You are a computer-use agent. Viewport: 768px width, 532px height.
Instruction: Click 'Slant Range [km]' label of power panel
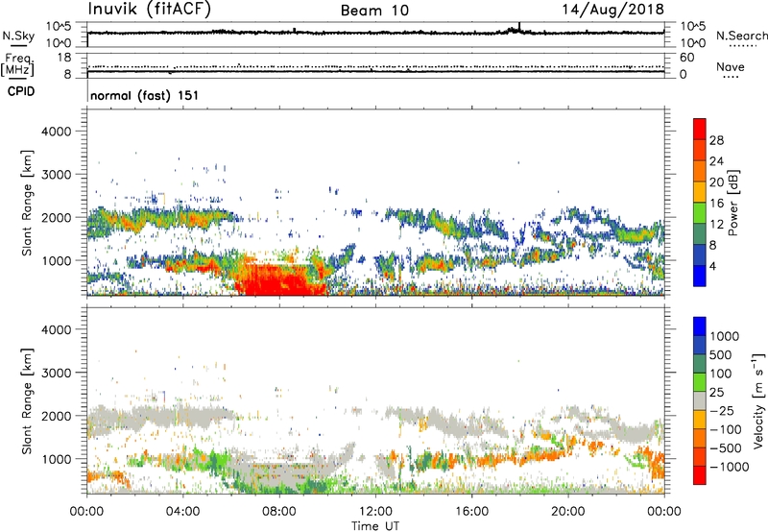[x=27, y=203]
